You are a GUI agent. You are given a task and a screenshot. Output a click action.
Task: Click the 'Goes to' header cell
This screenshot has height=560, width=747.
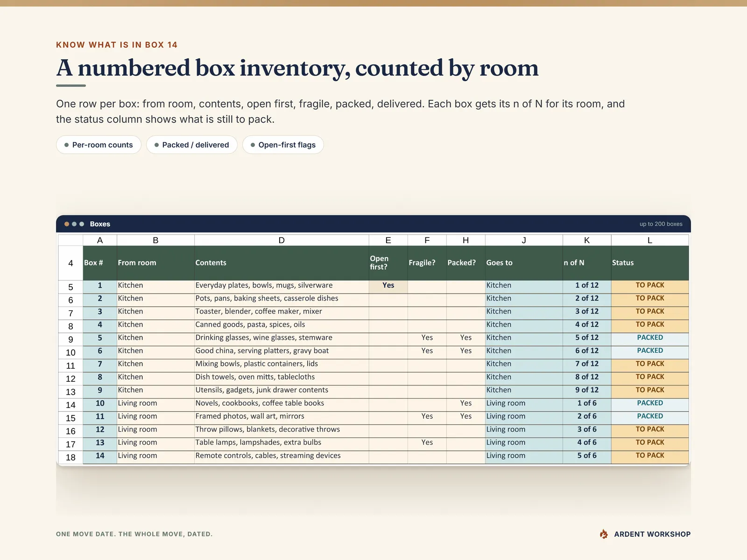click(x=524, y=263)
